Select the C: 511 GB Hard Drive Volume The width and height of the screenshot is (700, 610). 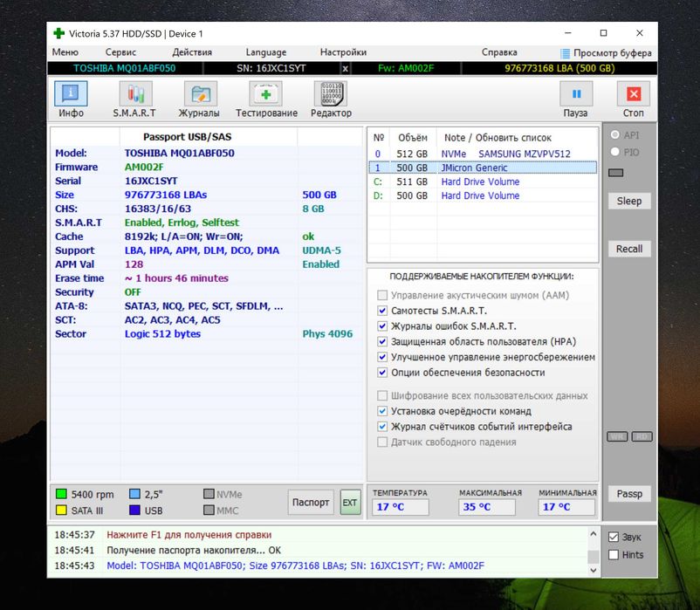483,182
